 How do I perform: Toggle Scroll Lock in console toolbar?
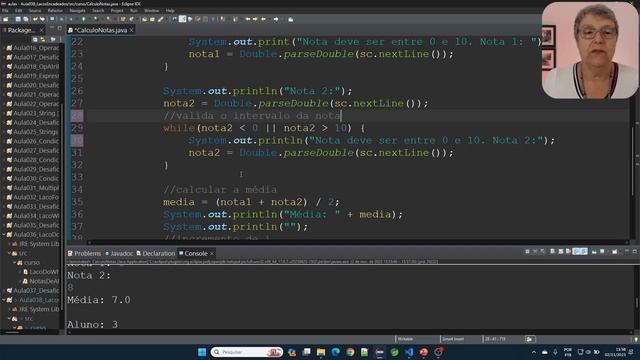pyautogui.click(x=561, y=251)
